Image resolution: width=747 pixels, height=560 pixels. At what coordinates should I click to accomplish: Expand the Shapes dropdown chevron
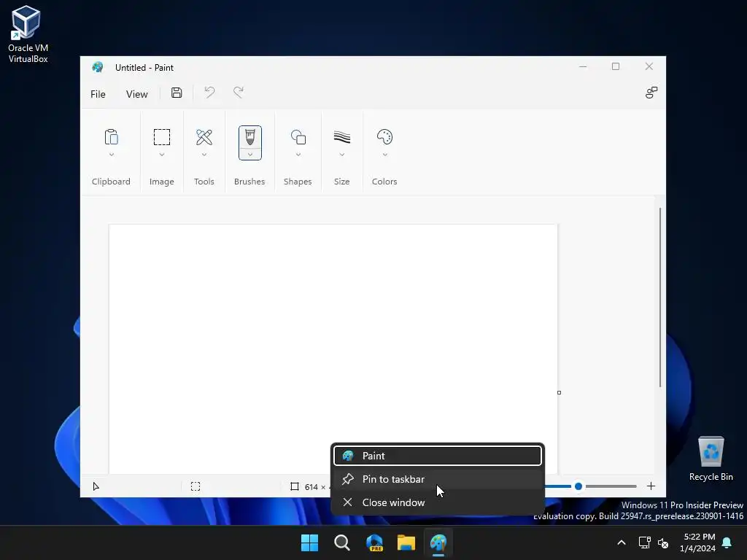pyautogui.click(x=298, y=155)
